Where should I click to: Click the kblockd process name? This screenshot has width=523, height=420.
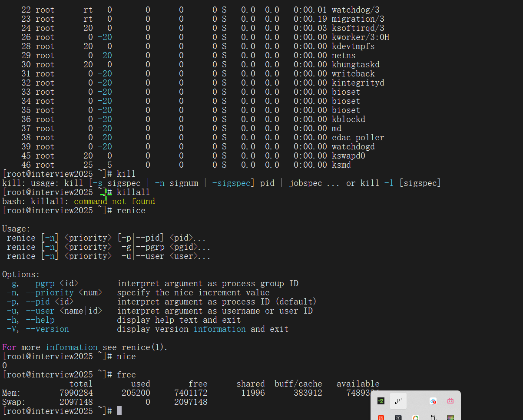348,119
